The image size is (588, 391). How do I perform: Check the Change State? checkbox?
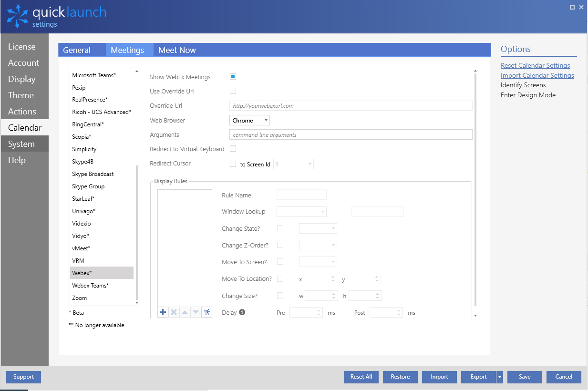click(280, 228)
